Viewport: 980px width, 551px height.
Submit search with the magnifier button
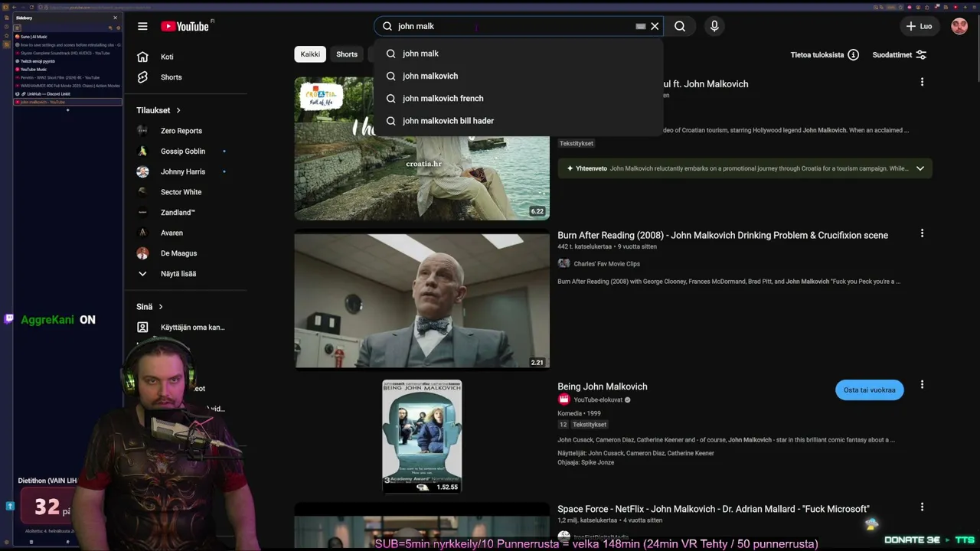point(680,26)
